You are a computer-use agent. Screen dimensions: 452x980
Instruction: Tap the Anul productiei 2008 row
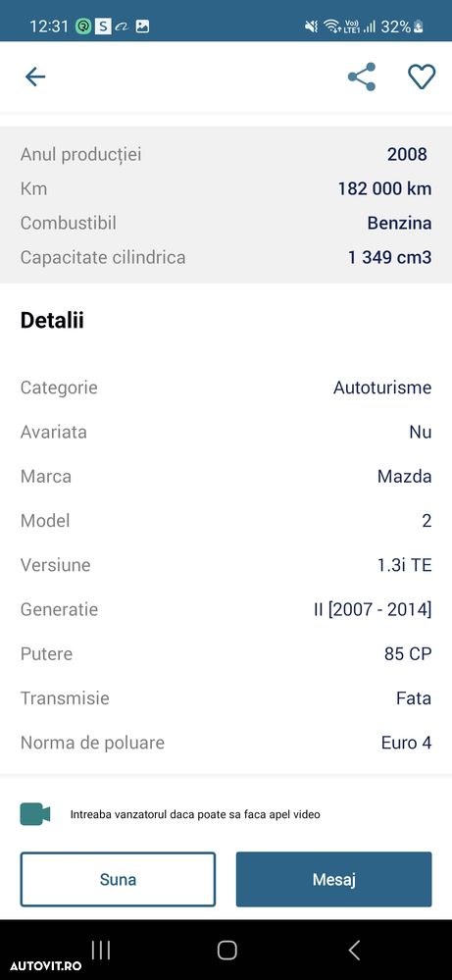click(226, 154)
